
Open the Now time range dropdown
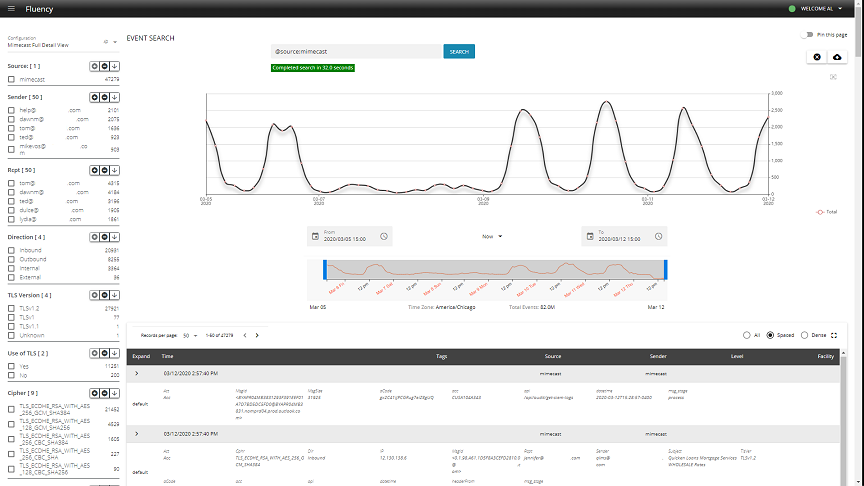point(492,236)
